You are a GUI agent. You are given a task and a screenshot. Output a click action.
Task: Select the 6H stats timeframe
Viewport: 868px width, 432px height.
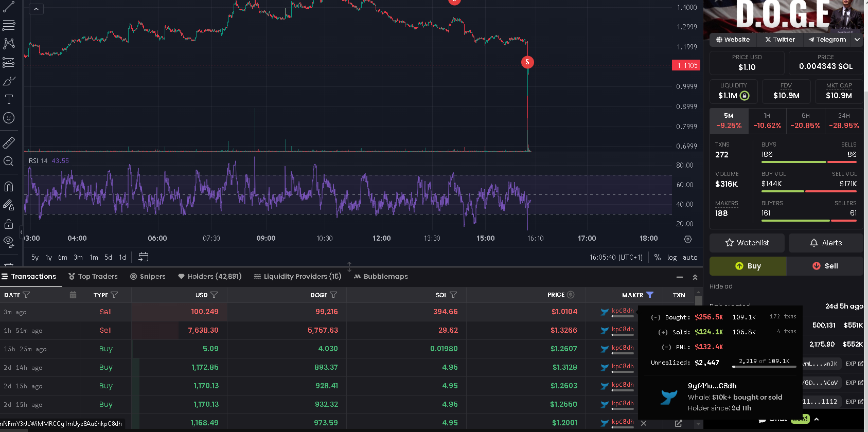[x=805, y=121]
